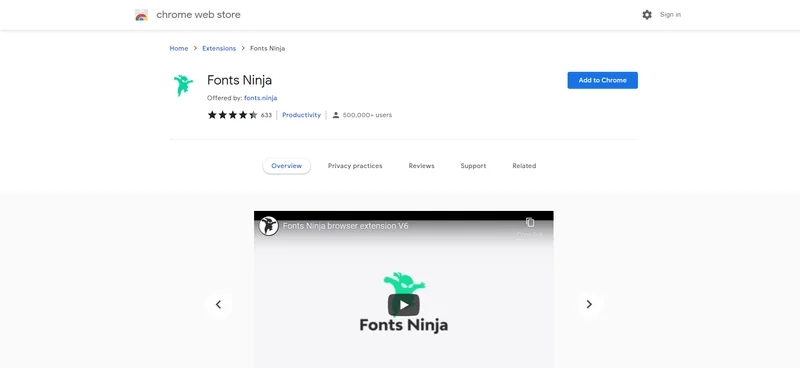Click the 'chrome web store' header text

[x=198, y=15]
